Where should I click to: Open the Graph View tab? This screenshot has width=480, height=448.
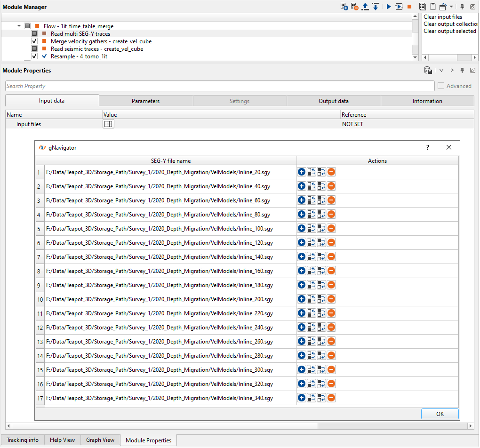click(100, 440)
